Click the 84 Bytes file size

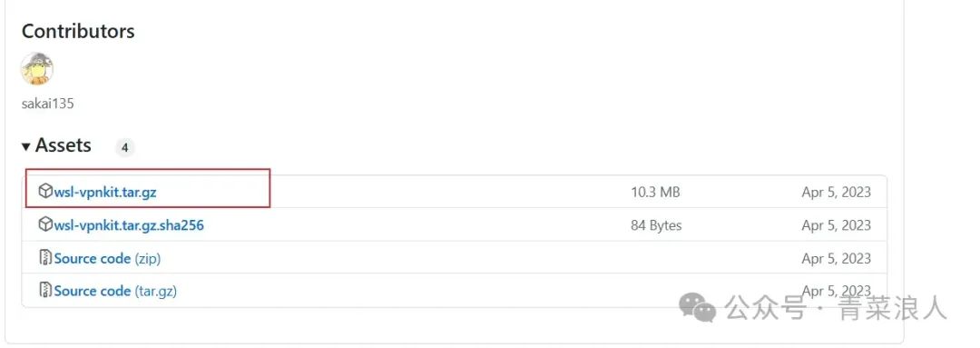(656, 224)
